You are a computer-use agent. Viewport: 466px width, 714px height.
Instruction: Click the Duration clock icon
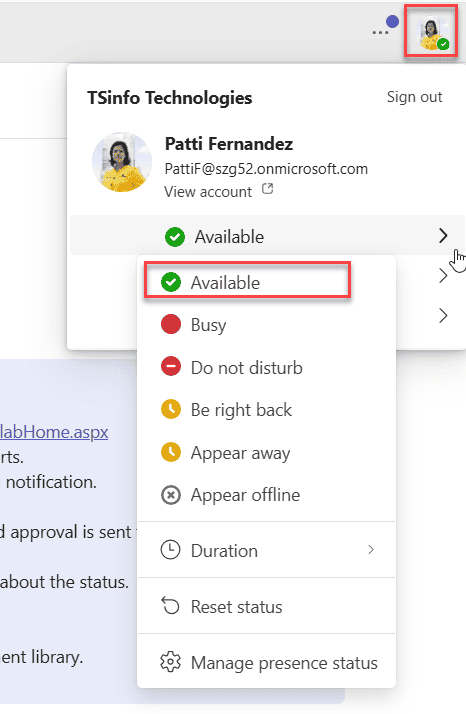tap(170, 550)
